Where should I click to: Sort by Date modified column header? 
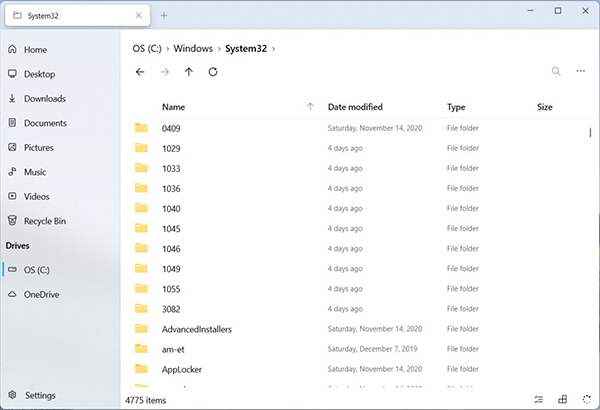coord(355,107)
